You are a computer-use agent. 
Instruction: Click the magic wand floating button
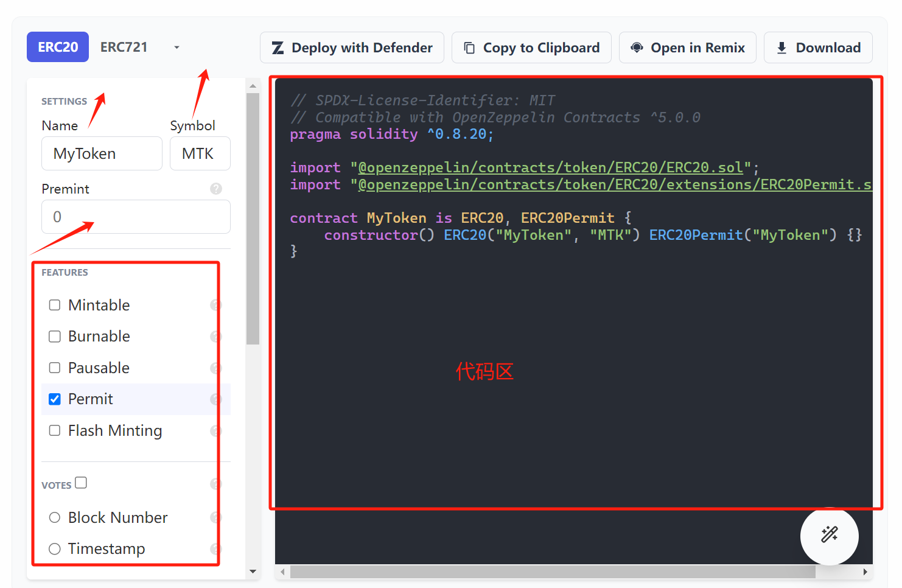(x=829, y=535)
